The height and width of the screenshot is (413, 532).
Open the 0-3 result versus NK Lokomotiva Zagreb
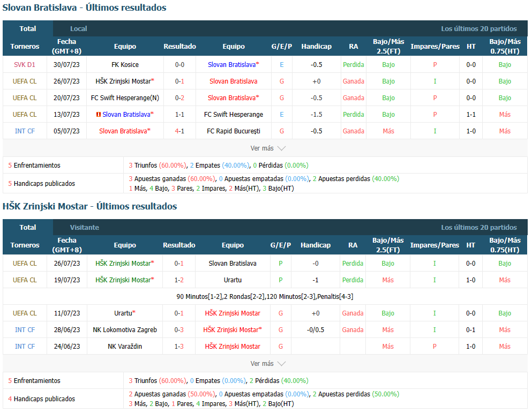point(179,330)
